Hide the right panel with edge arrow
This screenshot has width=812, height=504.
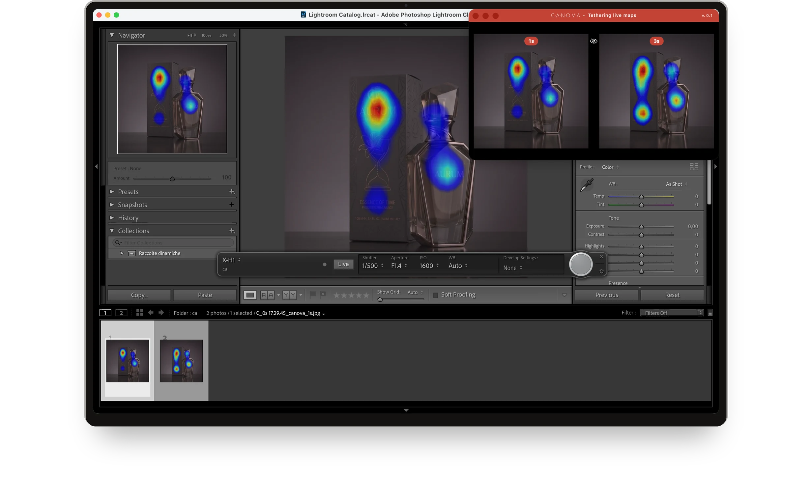[715, 166]
